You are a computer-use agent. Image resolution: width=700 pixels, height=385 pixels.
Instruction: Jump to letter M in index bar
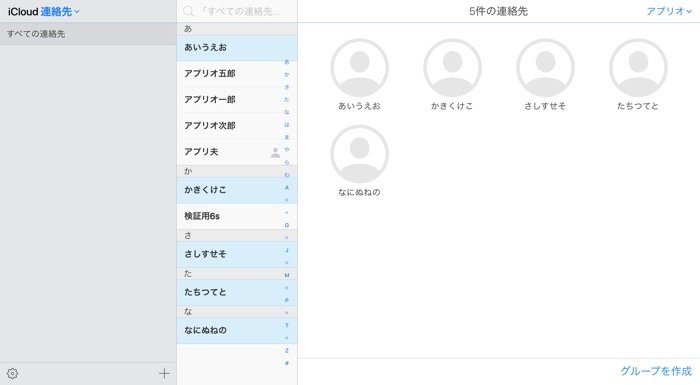tap(287, 275)
